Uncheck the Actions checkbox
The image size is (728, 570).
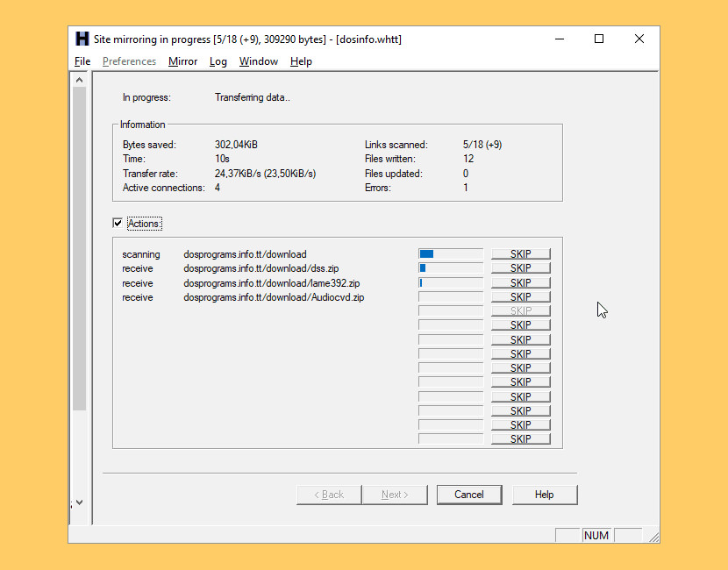[x=118, y=224]
